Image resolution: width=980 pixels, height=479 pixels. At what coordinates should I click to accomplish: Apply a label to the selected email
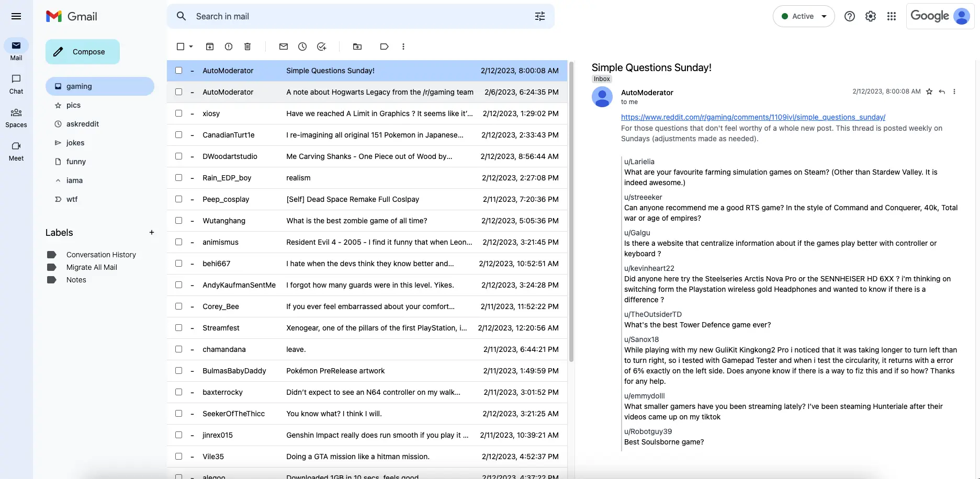[384, 47]
